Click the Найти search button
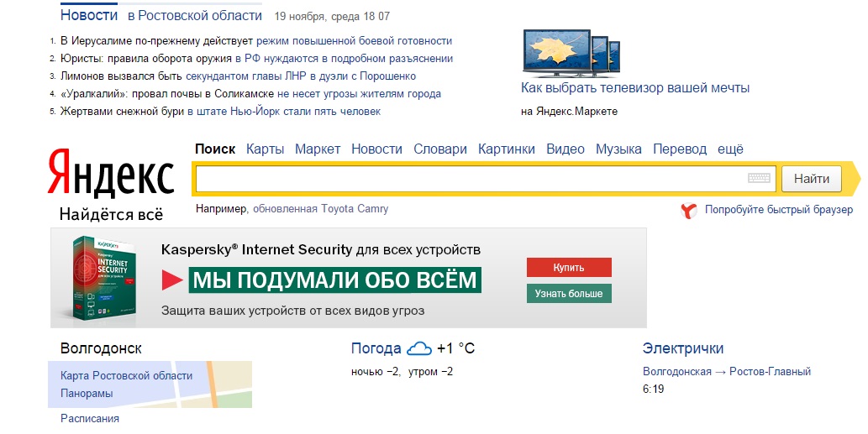The image size is (868, 434). click(812, 179)
